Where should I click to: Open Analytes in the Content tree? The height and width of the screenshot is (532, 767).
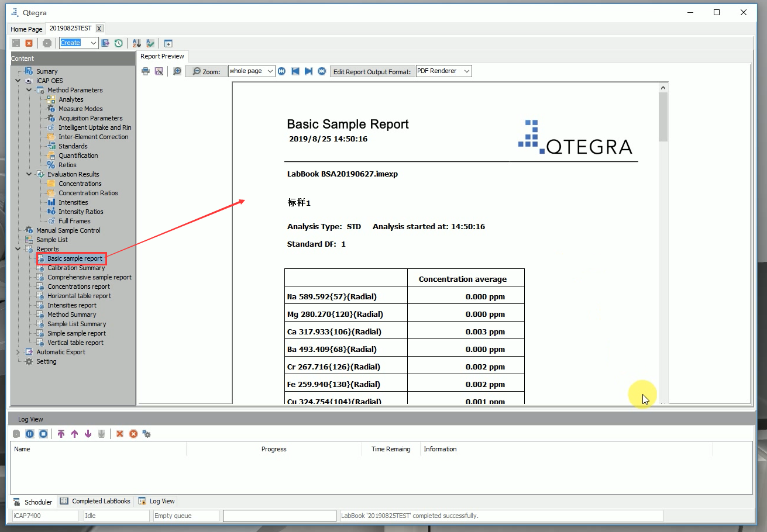(x=71, y=99)
